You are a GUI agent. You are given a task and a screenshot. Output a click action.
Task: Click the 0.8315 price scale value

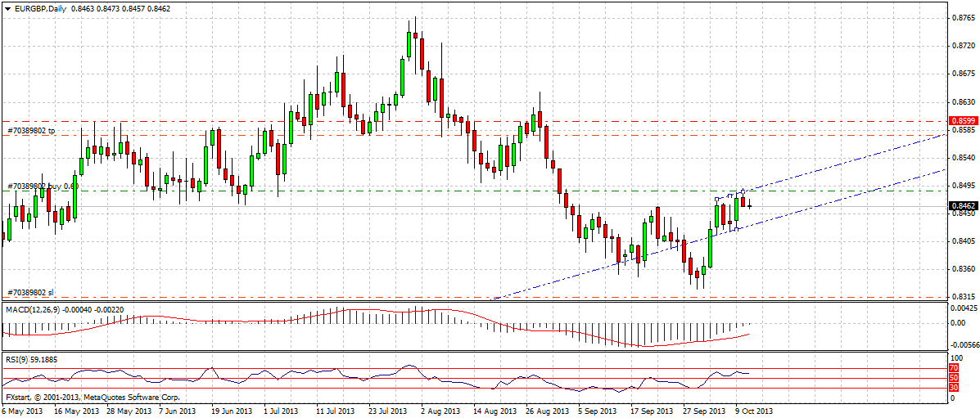961,297
